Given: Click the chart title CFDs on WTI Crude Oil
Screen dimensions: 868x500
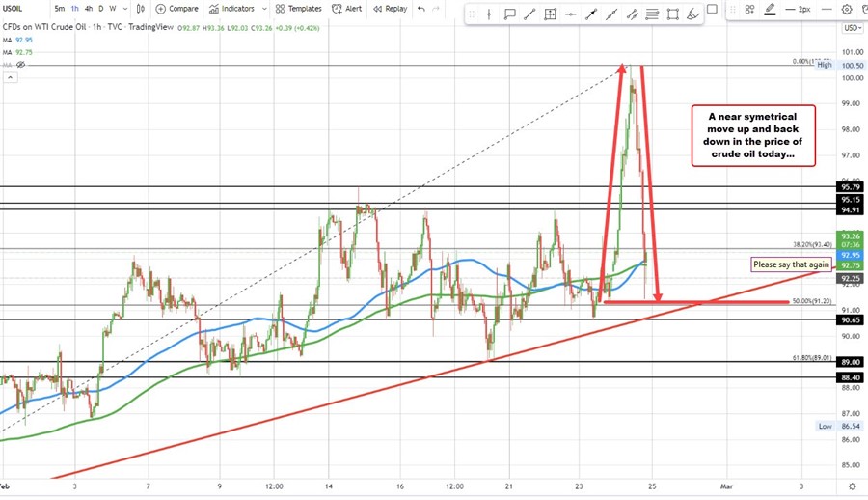Looking at the screenshot, I should (x=44, y=27).
